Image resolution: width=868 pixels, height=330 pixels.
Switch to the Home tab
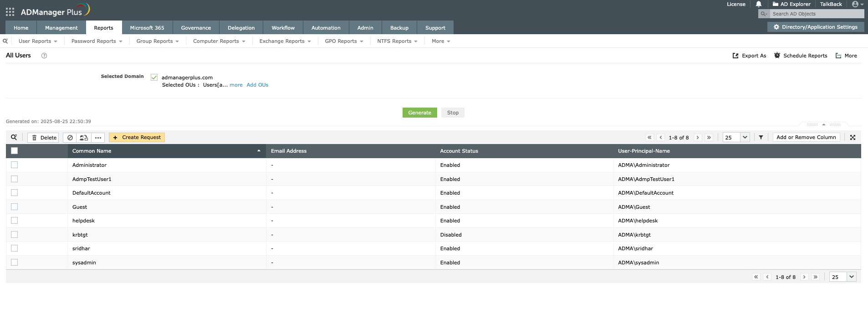[x=21, y=28]
